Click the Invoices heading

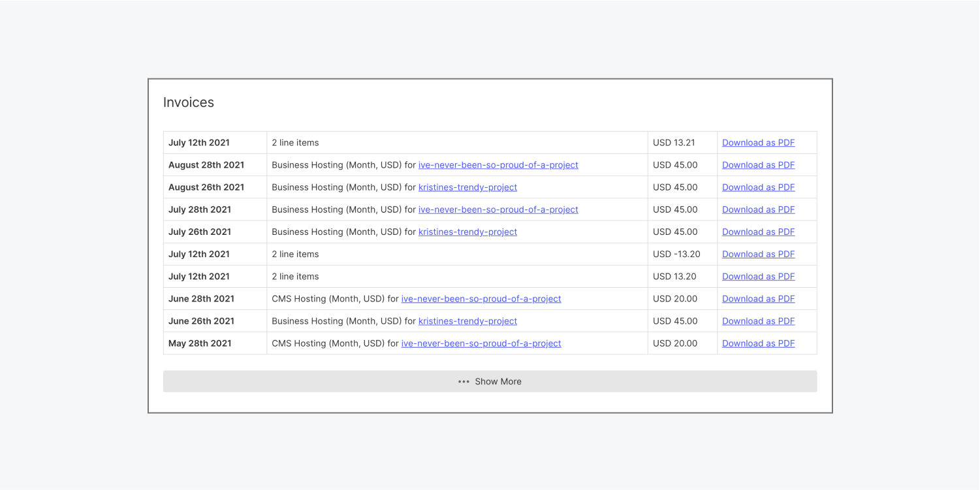point(188,102)
